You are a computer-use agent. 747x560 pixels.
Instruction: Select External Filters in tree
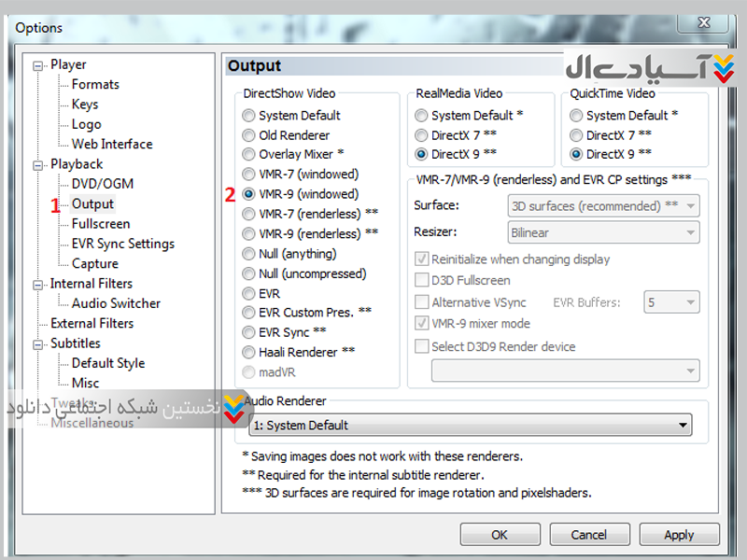click(x=92, y=324)
